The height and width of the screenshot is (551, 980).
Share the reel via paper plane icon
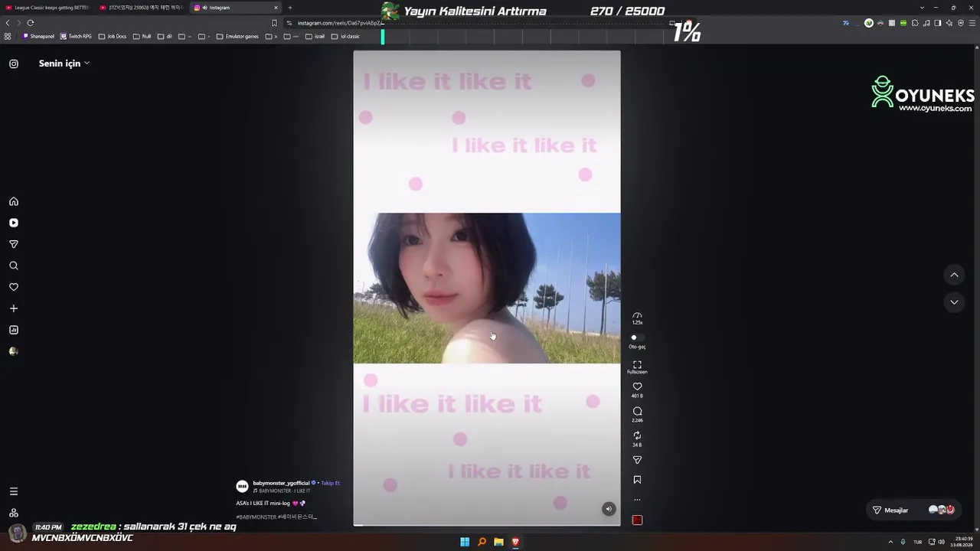637,460
